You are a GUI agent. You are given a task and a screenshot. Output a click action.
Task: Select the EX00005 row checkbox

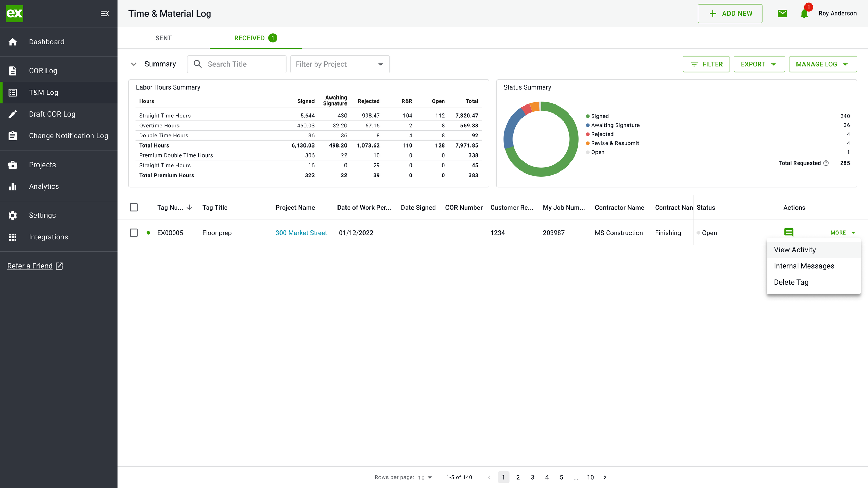pos(134,233)
